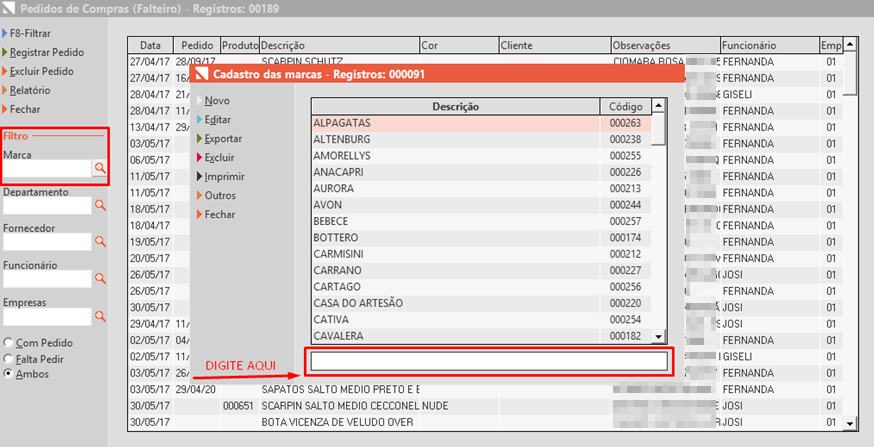874x447 pixels.
Task: Click Fechar in Cadastro das marcas dialog
Action: (x=220, y=215)
